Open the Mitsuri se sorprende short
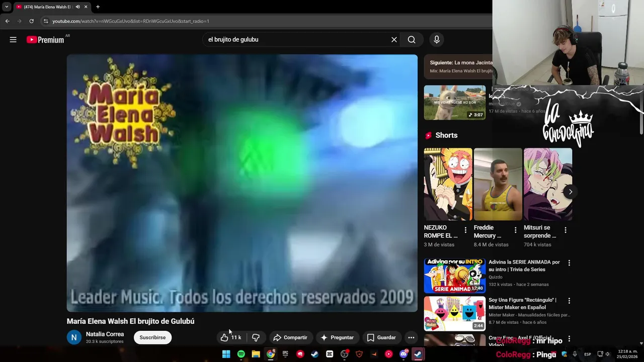 point(548,184)
